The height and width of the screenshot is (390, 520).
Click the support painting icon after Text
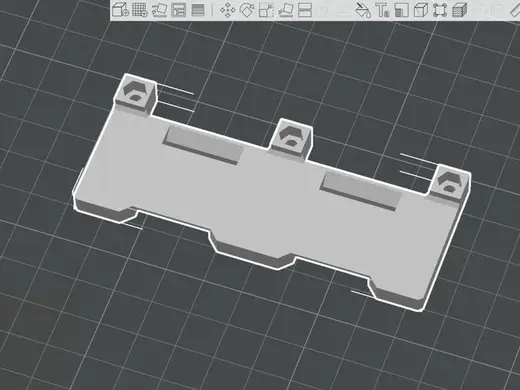401,10
